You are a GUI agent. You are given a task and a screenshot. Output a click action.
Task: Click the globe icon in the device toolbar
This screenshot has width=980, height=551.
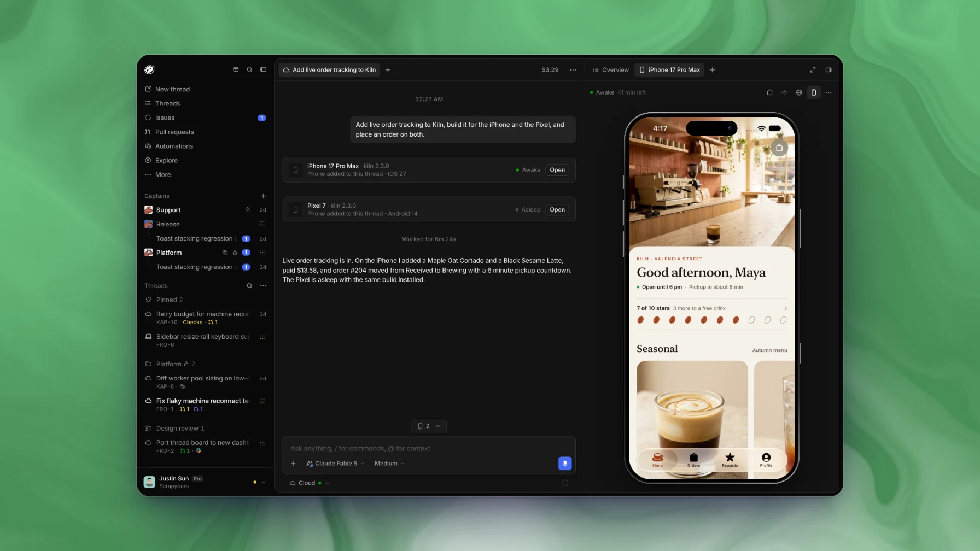point(799,92)
